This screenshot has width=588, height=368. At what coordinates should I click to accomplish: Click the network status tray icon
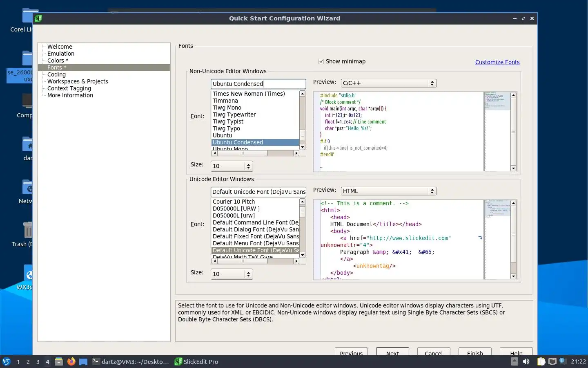[552, 361]
